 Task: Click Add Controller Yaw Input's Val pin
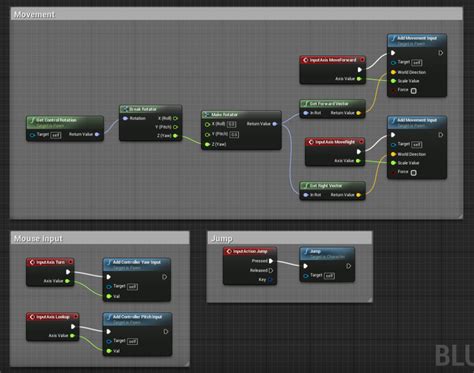tap(109, 296)
